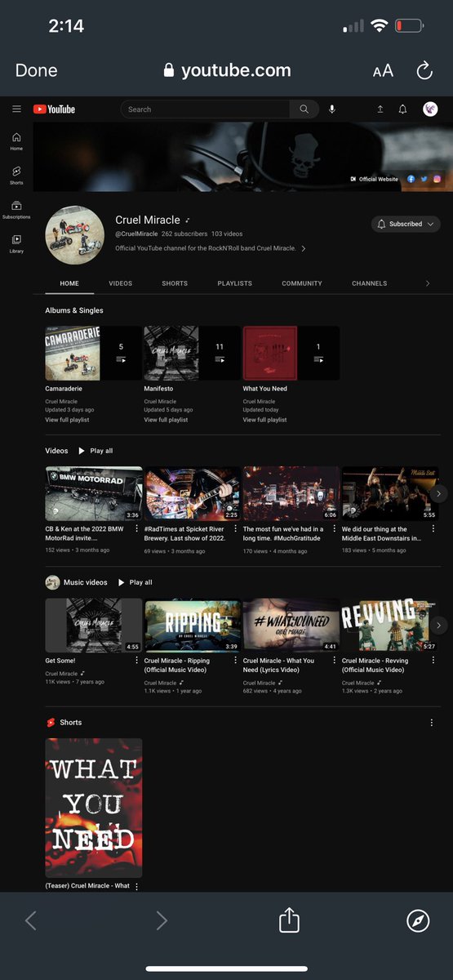The image size is (453, 980).
Task: Open Library in the sidebar
Action: click(16, 243)
